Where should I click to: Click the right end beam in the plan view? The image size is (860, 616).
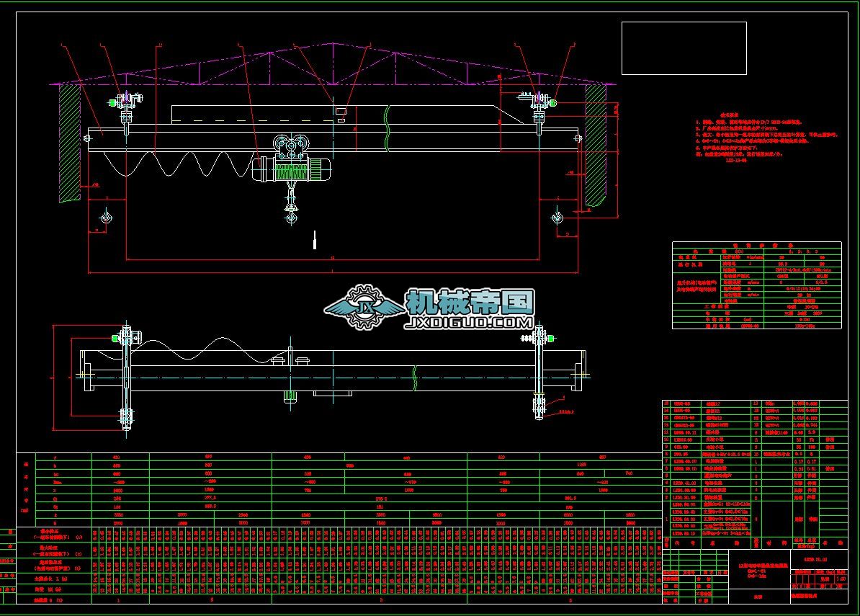(539, 372)
